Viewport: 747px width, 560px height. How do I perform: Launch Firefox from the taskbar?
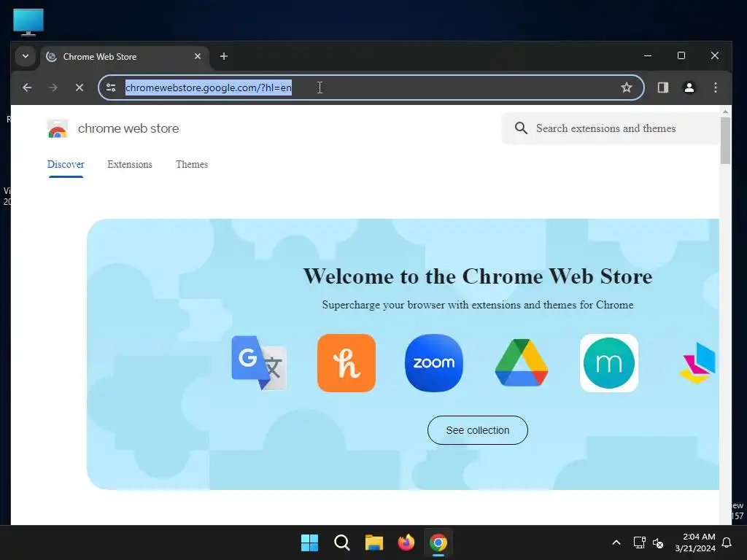[406, 542]
